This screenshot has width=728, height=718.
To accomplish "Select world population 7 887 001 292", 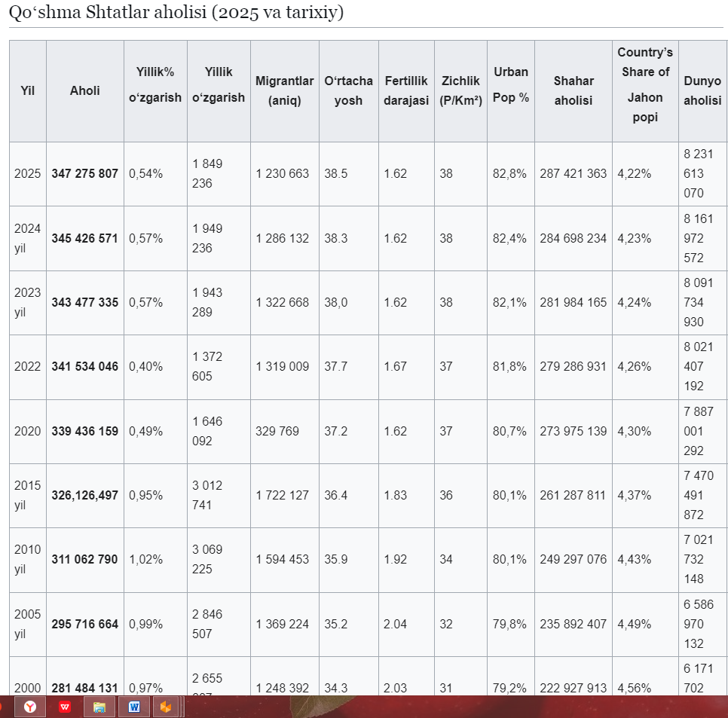I will (x=699, y=431).
